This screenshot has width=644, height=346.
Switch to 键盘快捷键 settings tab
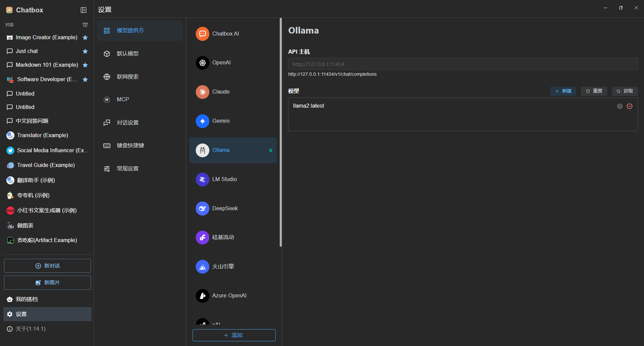[140, 146]
